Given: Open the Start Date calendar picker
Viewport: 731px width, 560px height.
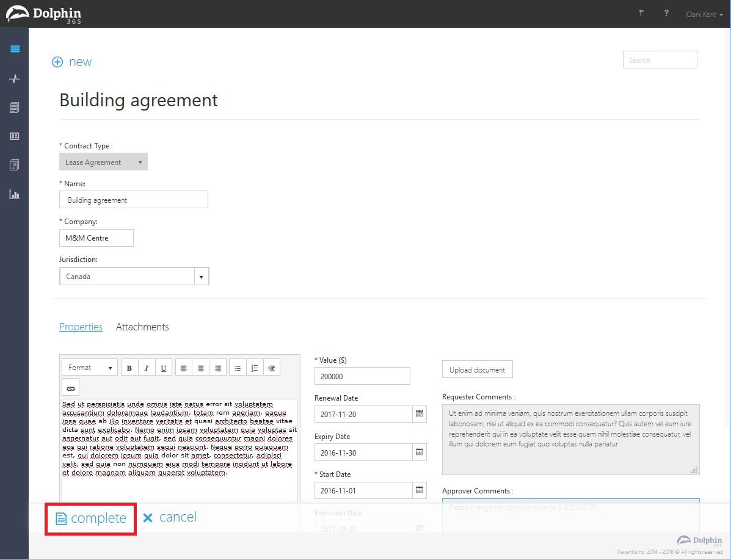Looking at the screenshot, I should pyautogui.click(x=420, y=490).
